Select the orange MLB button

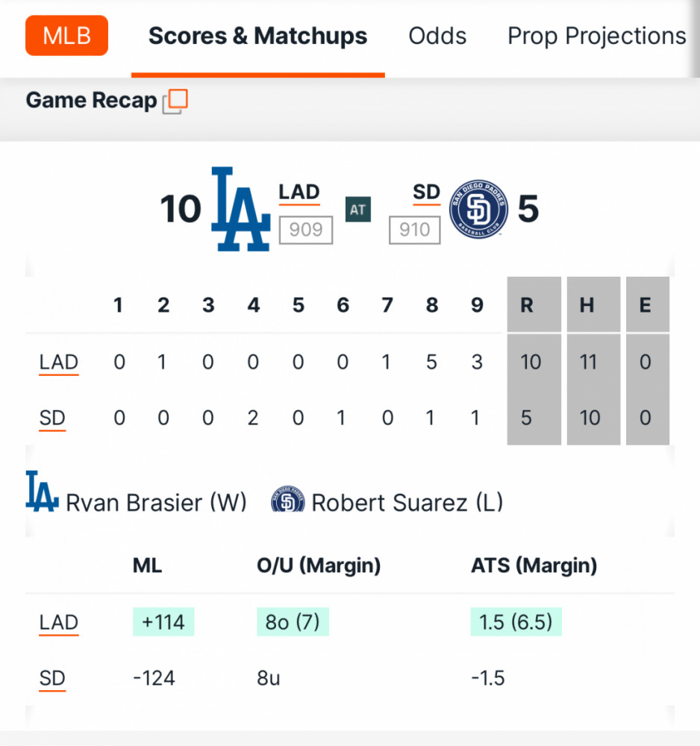(66, 36)
